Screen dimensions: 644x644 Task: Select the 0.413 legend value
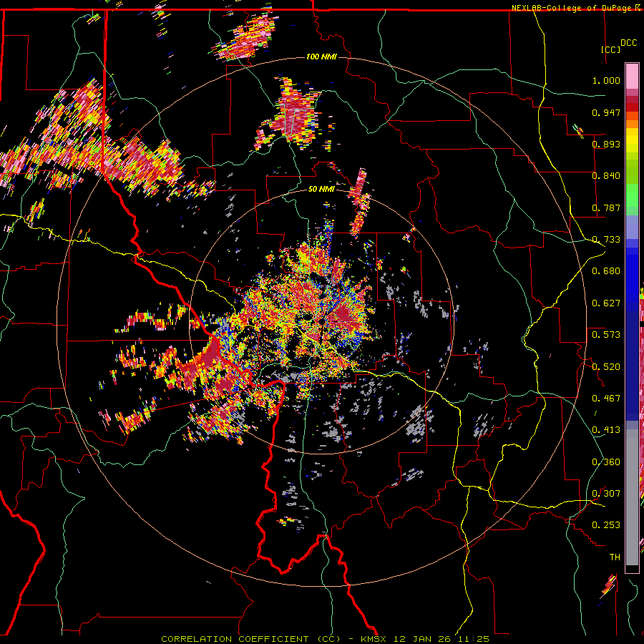pos(606,430)
